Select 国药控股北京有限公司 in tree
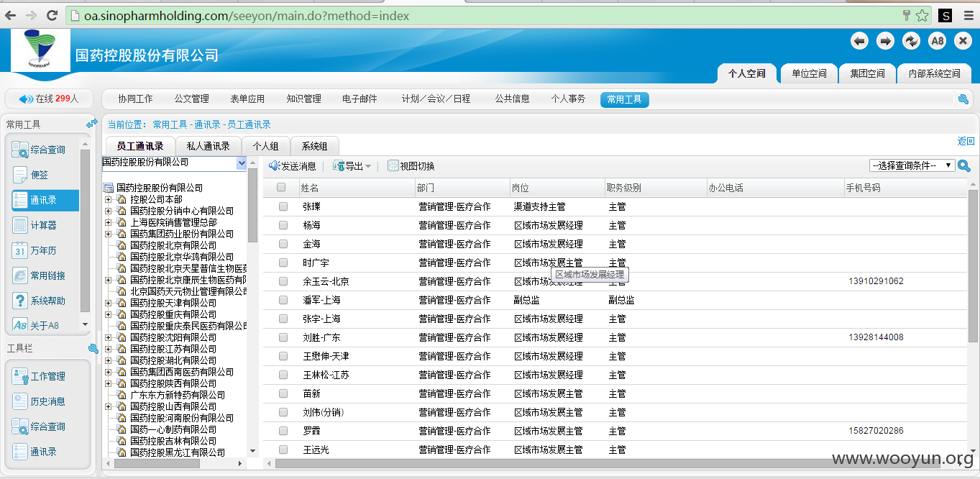Image resolution: width=980 pixels, height=479 pixels. (173, 245)
